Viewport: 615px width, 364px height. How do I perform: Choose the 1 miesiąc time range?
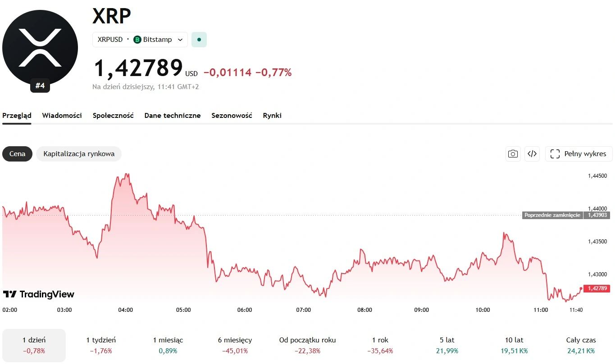(x=168, y=345)
